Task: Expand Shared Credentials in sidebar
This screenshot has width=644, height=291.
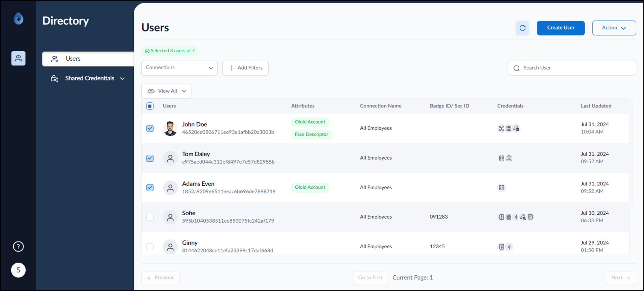Action: click(x=88, y=78)
